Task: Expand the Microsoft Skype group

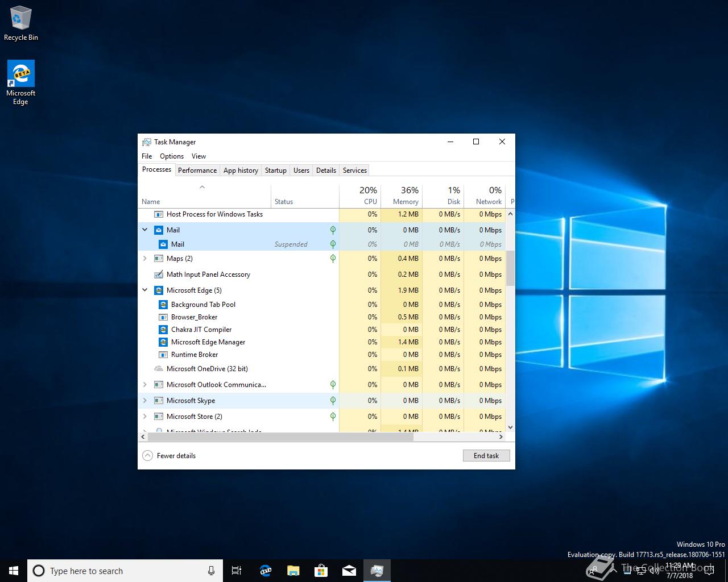Action: (x=144, y=401)
